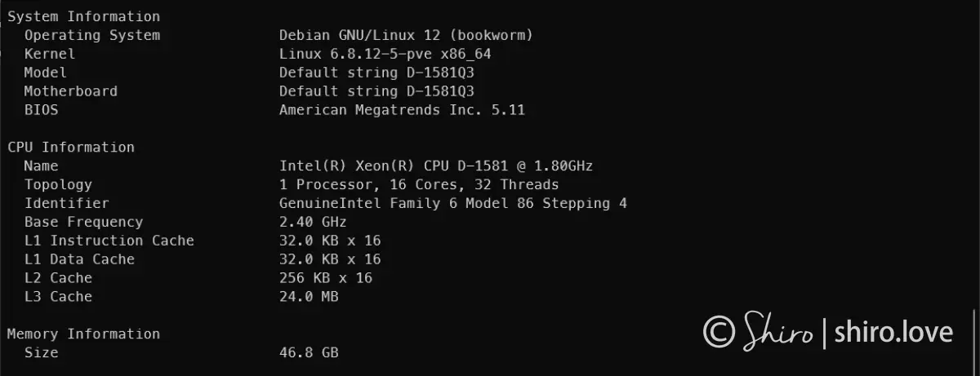Click the Motherboard label

coord(71,91)
